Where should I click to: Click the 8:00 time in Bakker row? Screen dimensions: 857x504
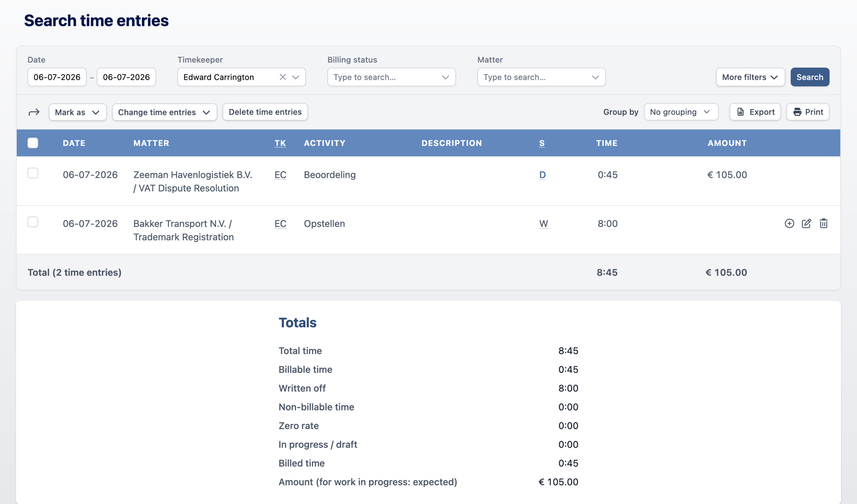607,223
